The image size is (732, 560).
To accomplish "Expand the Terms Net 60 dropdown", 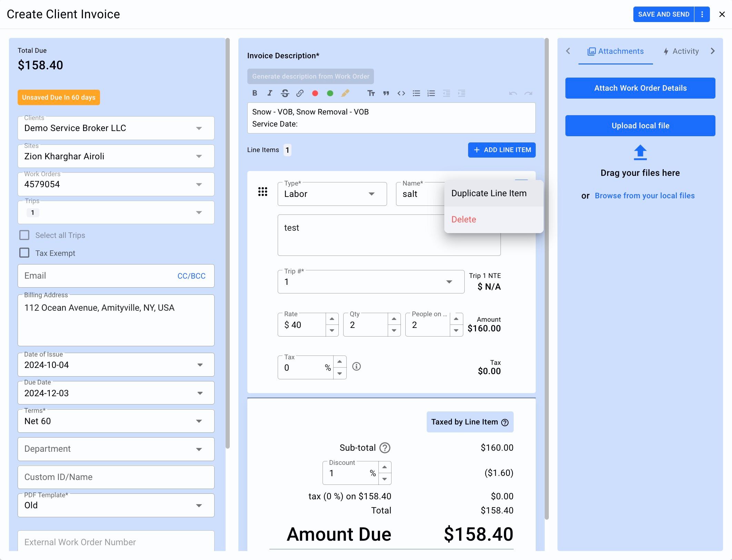I will tap(116, 421).
